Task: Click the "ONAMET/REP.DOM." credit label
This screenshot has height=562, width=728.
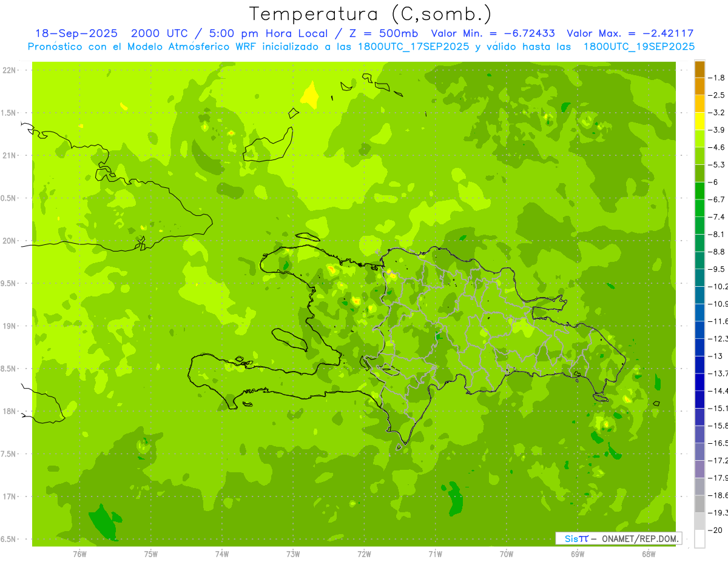Action: coord(641,538)
